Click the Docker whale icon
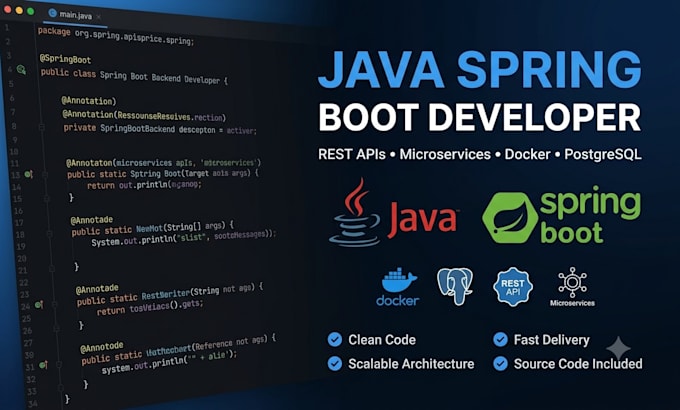 399,280
